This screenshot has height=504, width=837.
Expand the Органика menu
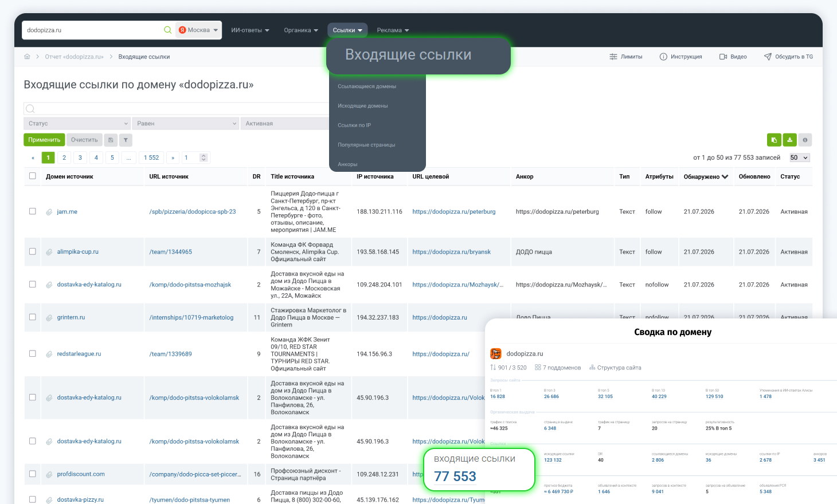(301, 30)
